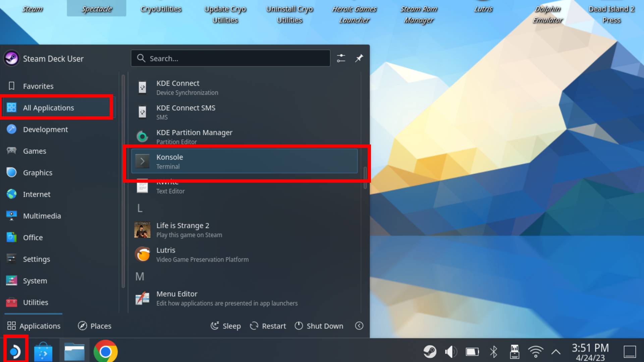Expand hidden system tray icons arrow
644x362 pixels.
tap(556, 352)
